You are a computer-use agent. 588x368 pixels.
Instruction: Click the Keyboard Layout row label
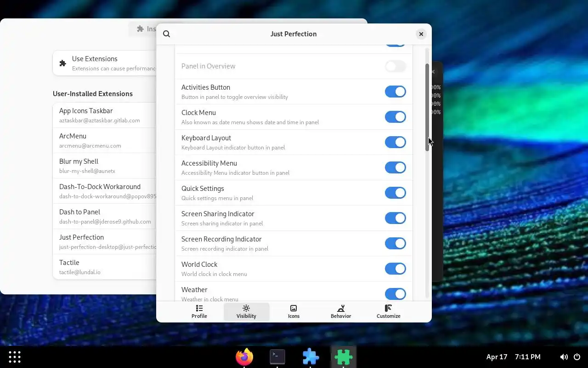click(206, 138)
